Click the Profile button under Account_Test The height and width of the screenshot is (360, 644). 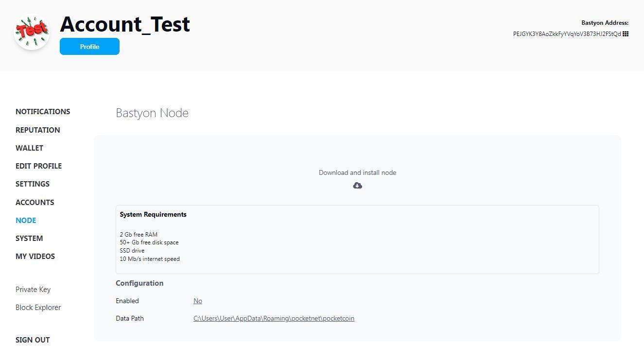tap(89, 46)
